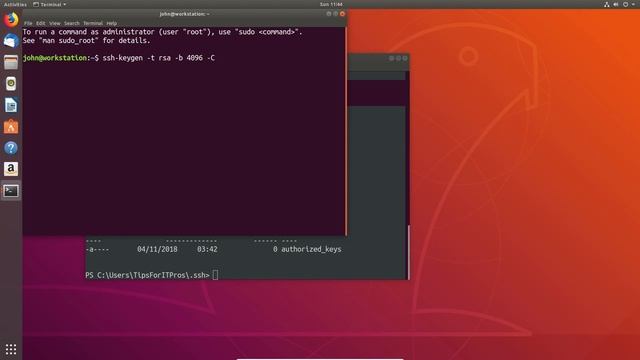Open the Help menu in Terminal
The image size is (640, 360).
pos(111,23)
